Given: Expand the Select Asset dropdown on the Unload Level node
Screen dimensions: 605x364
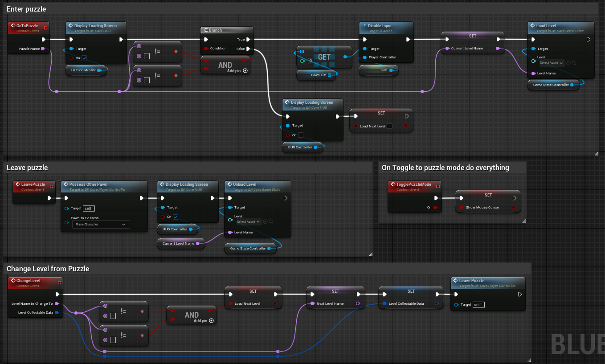Looking at the screenshot, I should point(248,221).
